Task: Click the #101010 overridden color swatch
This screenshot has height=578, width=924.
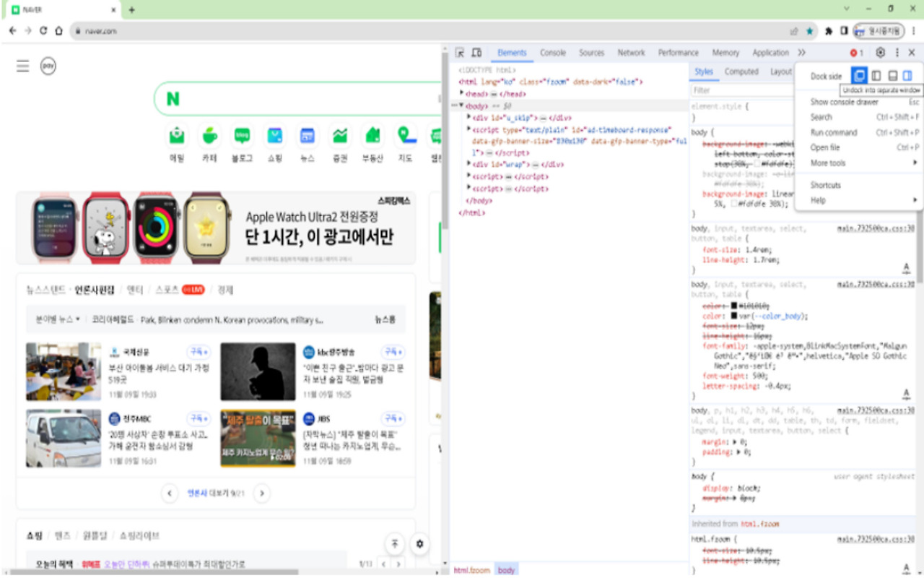Action: click(734, 306)
